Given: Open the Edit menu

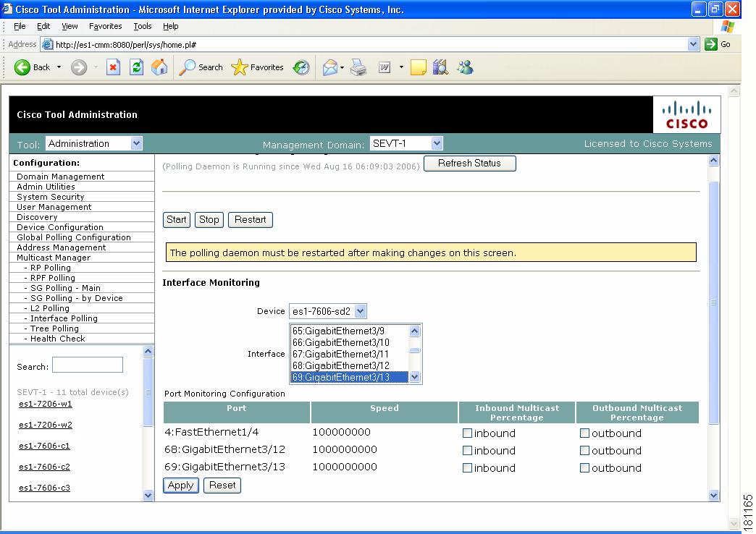Looking at the screenshot, I should click(x=43, y=26).
